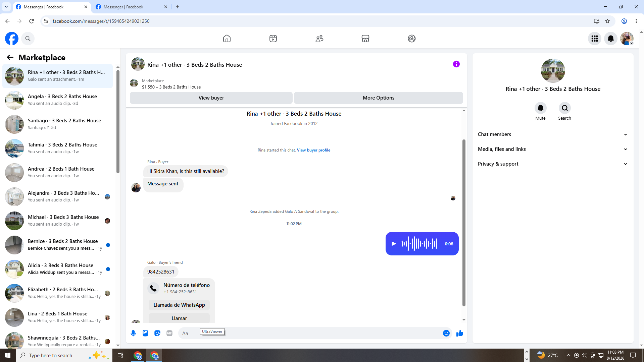Click the Facebook logo

tap(12, 39)
